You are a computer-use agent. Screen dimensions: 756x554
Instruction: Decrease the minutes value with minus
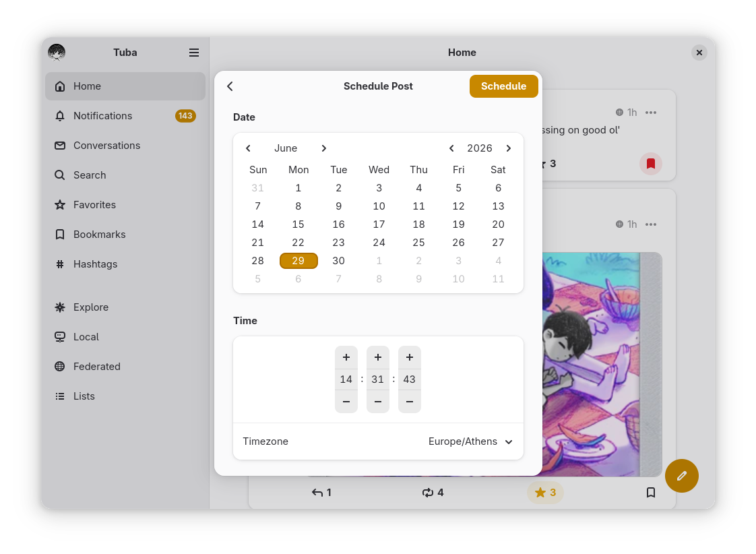tap(378, 402)
